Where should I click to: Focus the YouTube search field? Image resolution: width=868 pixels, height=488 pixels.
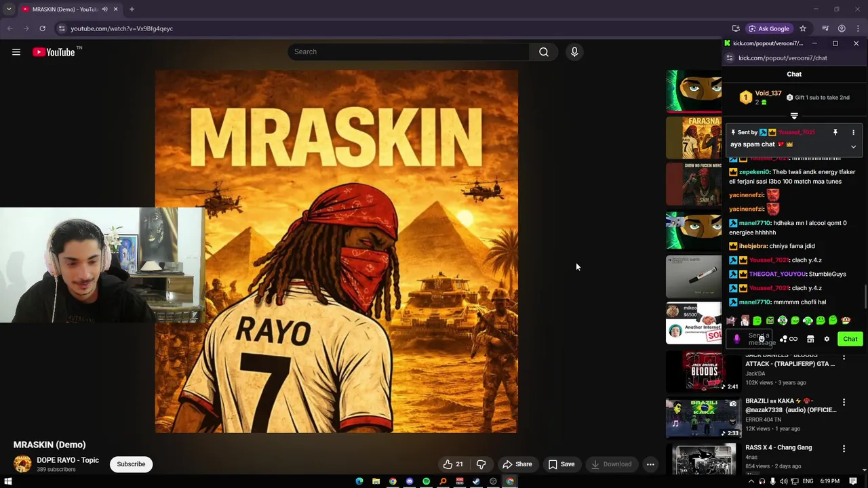[x=409, y=52]
